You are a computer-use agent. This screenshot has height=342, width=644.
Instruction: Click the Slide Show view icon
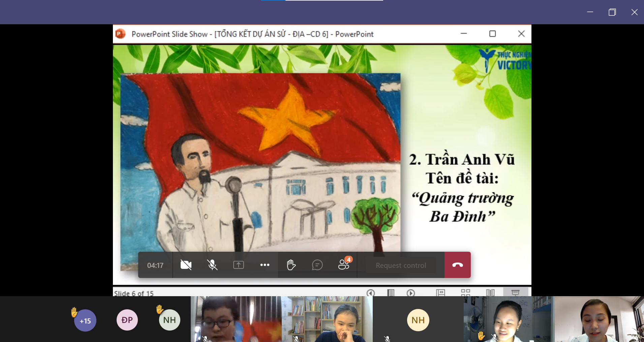(515, 293)
